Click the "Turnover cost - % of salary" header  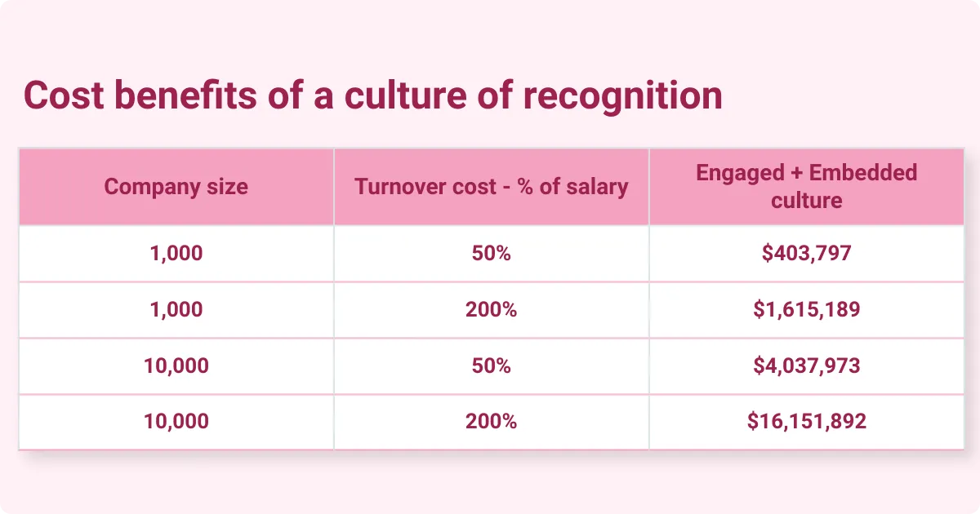click(x=491, y=187)
